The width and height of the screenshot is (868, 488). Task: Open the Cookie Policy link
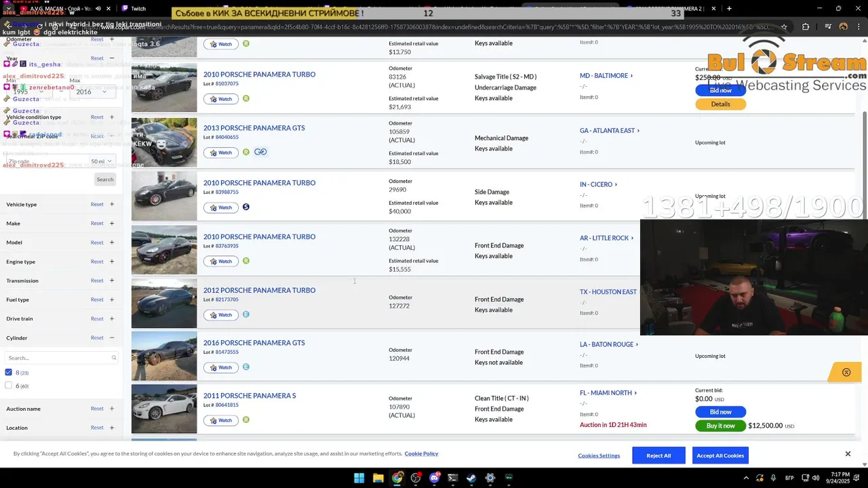[x=421, y=453]
